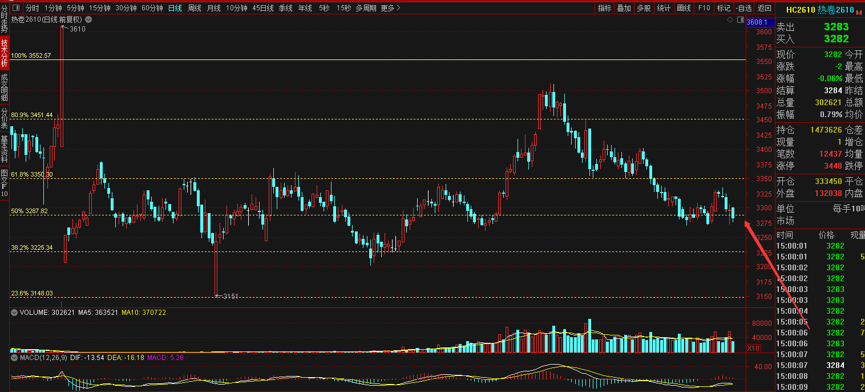Image resolution: width=865 pixels, height=392 pixels.
Task: Switch to 分时 intraday chart
Action: 33,8
